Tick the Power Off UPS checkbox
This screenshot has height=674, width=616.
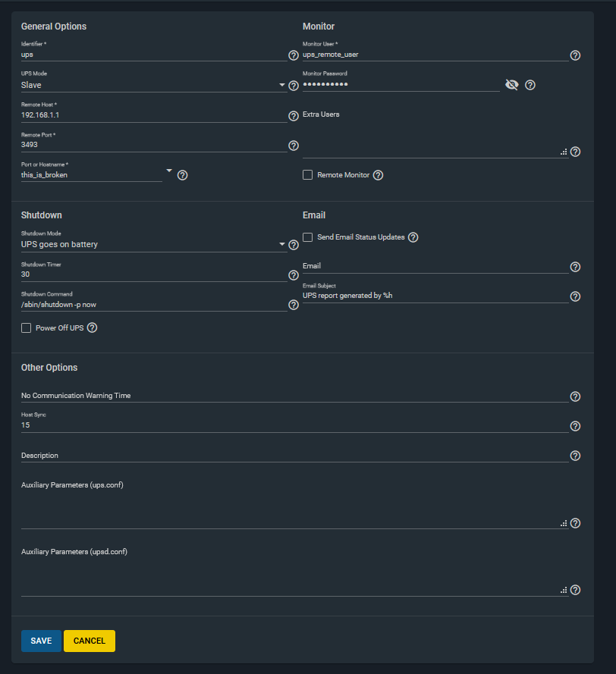point(27,328)
